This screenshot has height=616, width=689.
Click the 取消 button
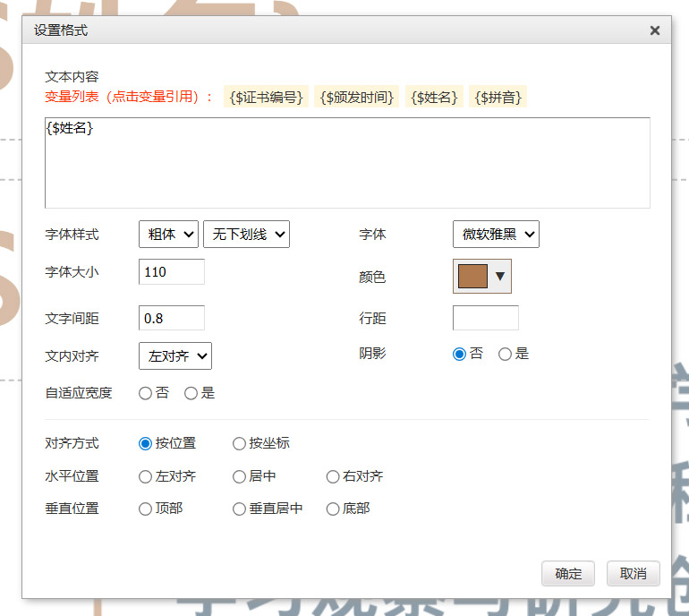634,573
